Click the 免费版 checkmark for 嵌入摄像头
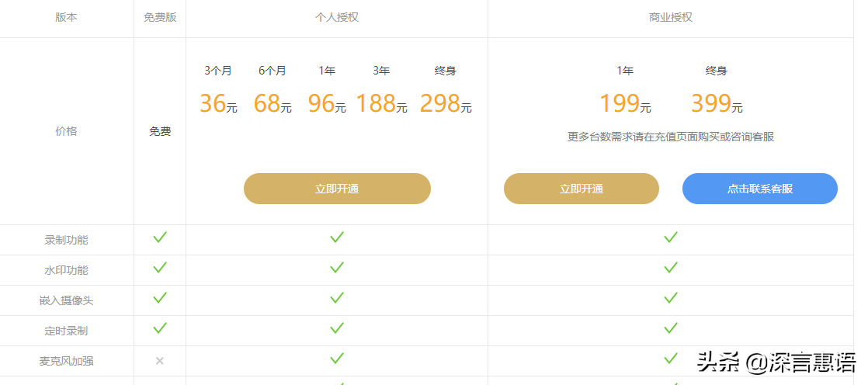The height and width of the screenshot is (385, 868). [160, 298]
